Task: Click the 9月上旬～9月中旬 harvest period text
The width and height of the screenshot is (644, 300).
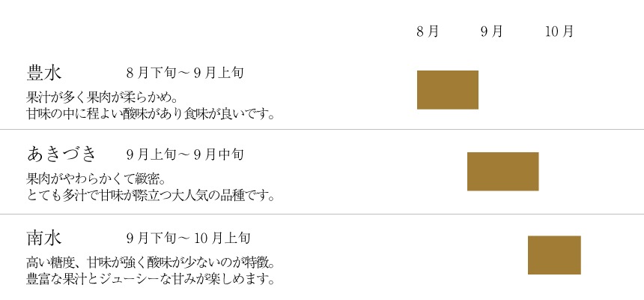Action: pyautogui.click(x=185, y=155)
